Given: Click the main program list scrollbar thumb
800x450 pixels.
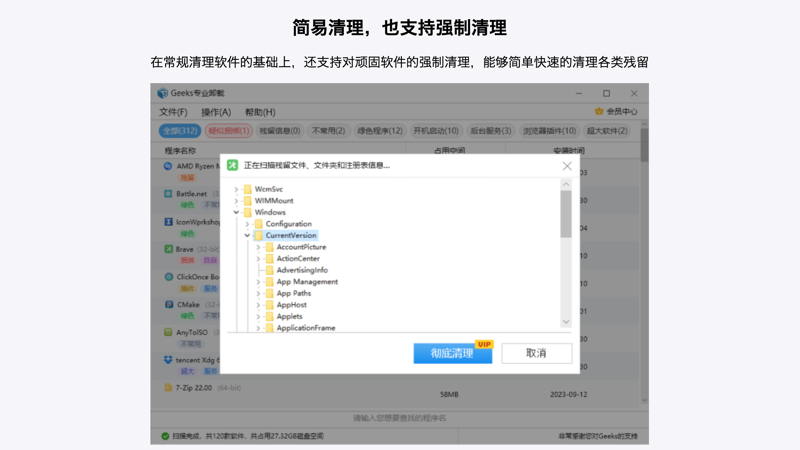Looking at the screenshot, I should (x=644, y=145).
